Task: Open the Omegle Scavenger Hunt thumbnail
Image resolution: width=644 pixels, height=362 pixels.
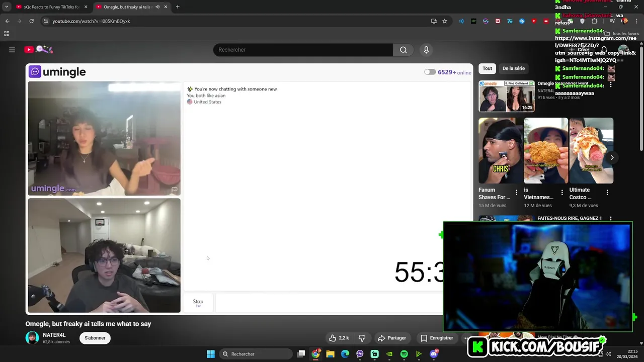Action: (x=507, y=97)
